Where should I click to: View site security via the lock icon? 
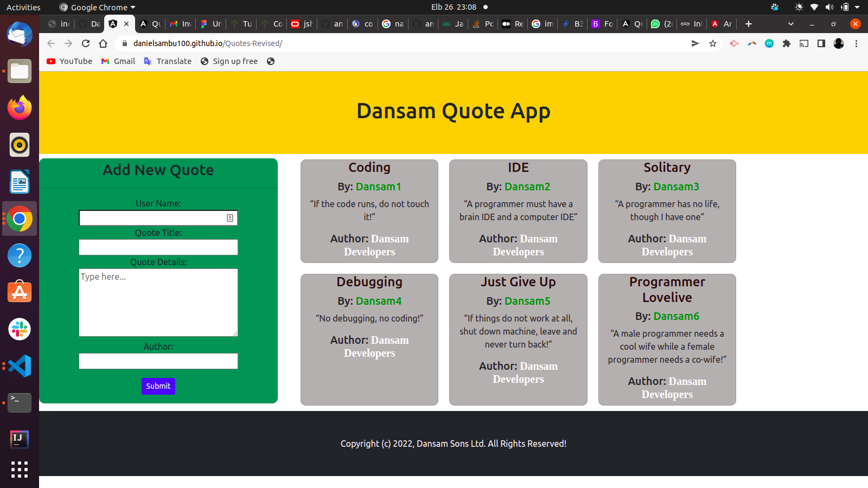[124, 43]
